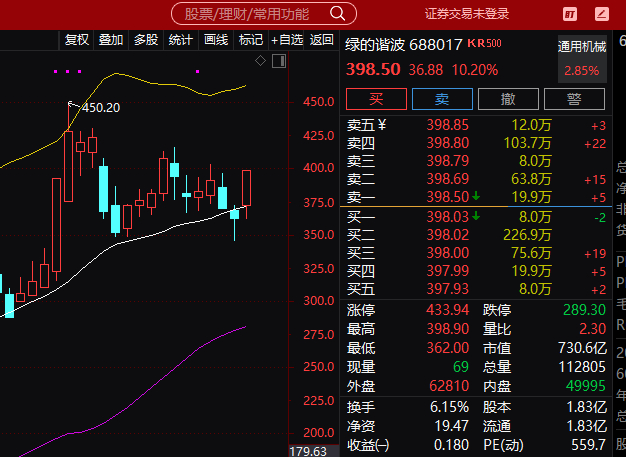Click 卖五 price 398.85
Image resolution: width=626 pixels, height=457 pixels.
tap(448, 125)
